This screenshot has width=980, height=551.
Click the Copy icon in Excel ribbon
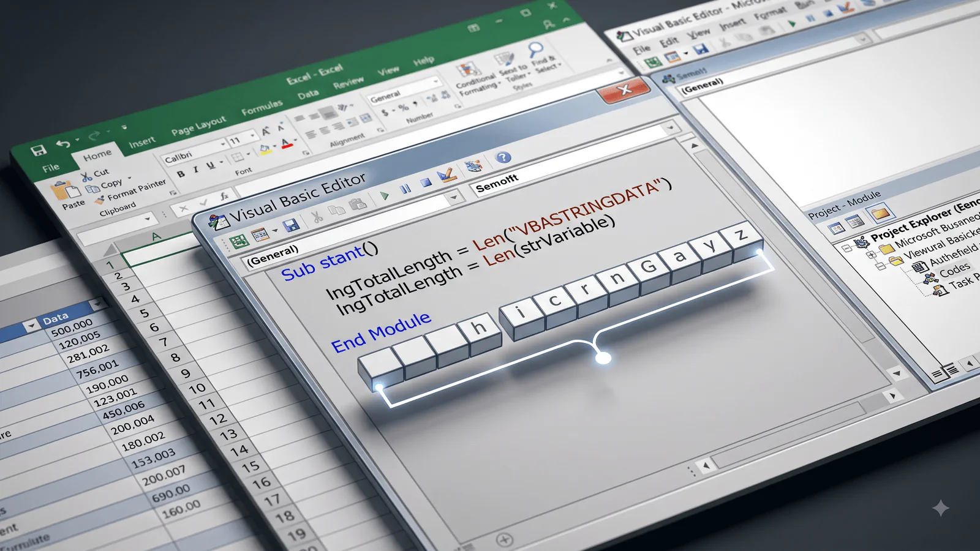coord(92,189)
